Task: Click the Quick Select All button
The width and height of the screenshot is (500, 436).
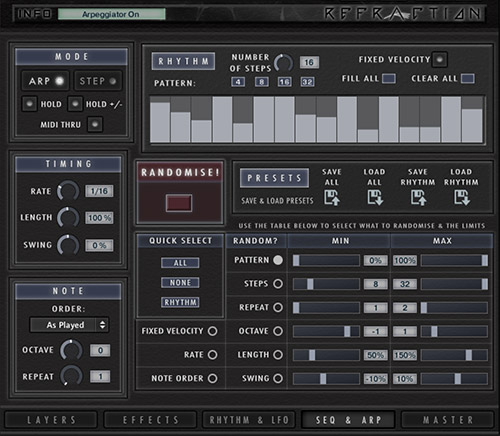Action: point(180,263)
